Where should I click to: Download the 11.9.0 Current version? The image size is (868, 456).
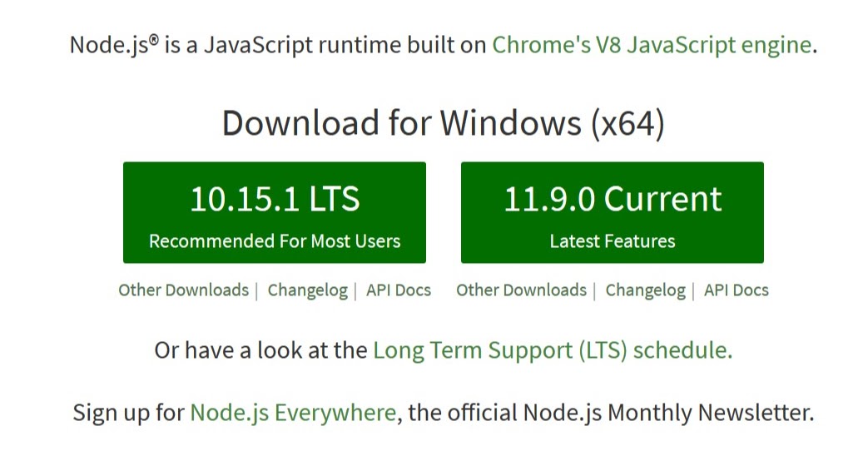click(613, 212)
